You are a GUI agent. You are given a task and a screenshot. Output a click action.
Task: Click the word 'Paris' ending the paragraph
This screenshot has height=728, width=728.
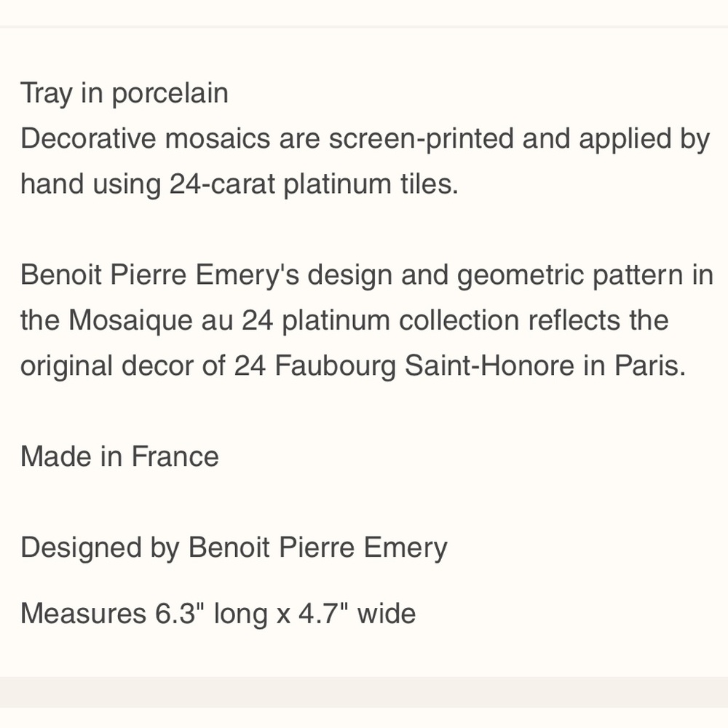pos(650,365)
